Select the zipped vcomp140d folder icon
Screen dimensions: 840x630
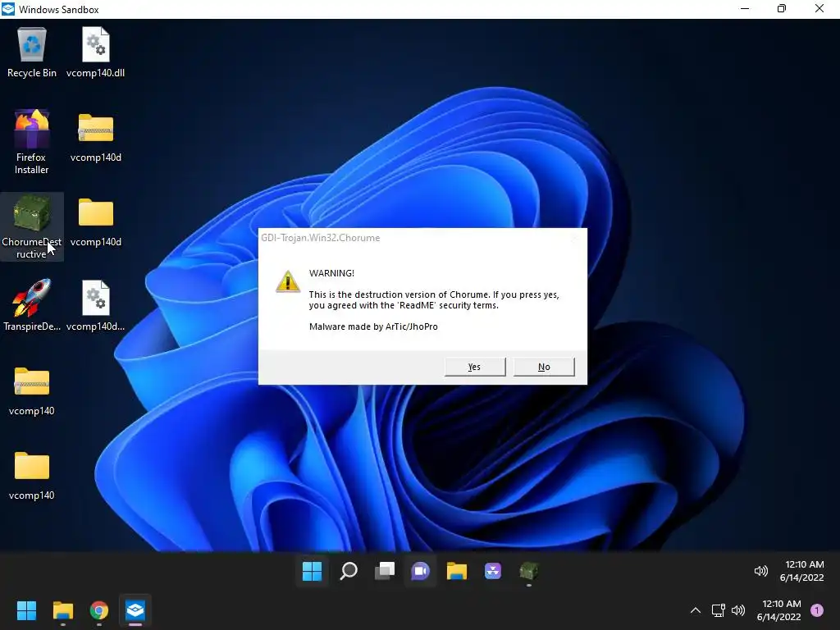pos(95,137)
